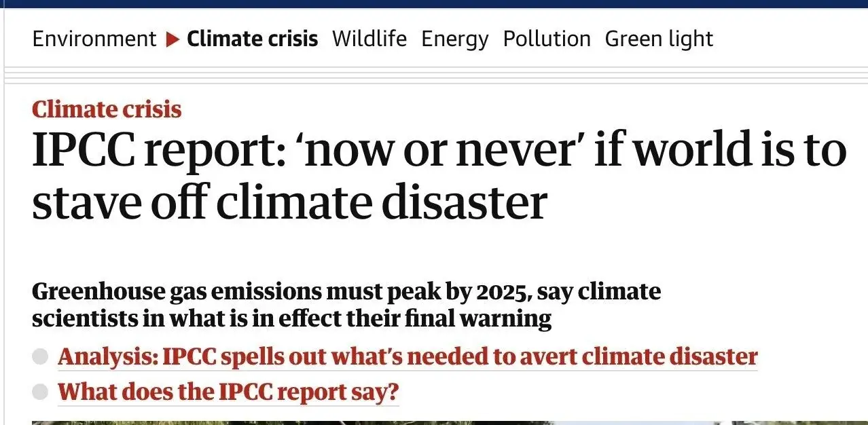The width and height of the screenshot is (868, 425).
Task: Click the grey bullet beside the Analysis link
Action: pyautogui.click(x=41, y=356)
